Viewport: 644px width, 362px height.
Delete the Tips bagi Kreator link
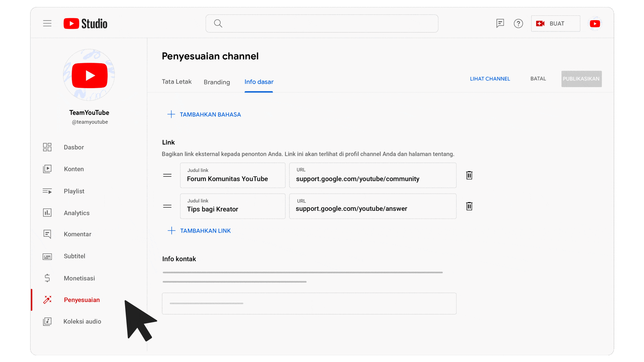[469, 206]
